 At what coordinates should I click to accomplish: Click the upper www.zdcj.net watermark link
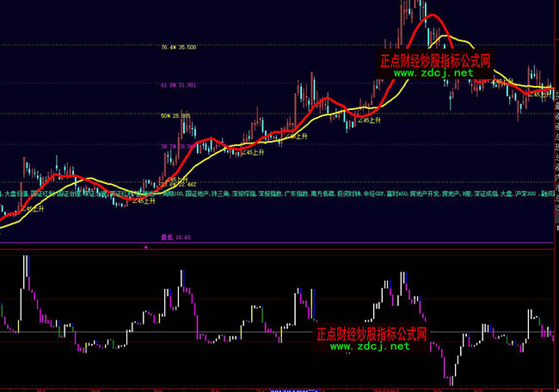click(434, 74)
